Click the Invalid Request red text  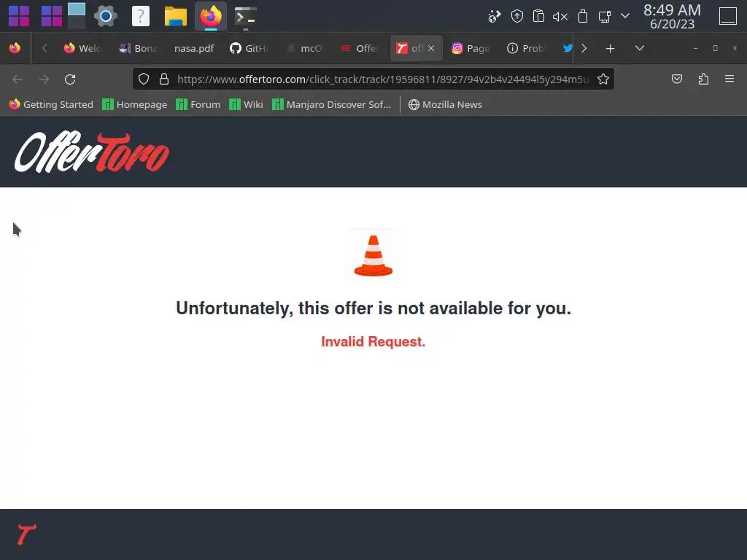[373, 341]
